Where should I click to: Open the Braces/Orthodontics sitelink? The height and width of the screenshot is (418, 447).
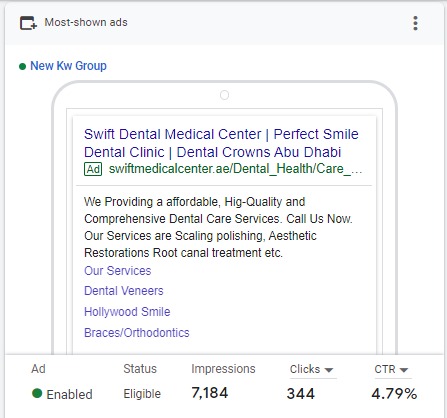tap(137, 333)
